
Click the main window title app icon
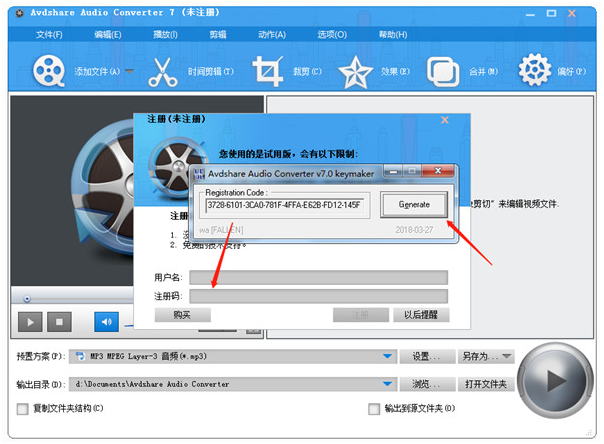coord(19,13)
